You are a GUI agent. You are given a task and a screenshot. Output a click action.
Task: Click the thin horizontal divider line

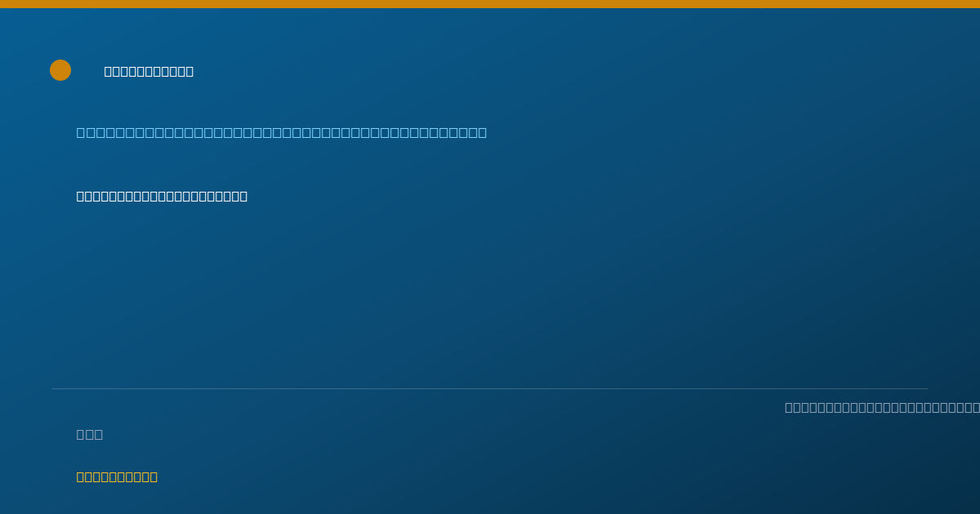490,388
